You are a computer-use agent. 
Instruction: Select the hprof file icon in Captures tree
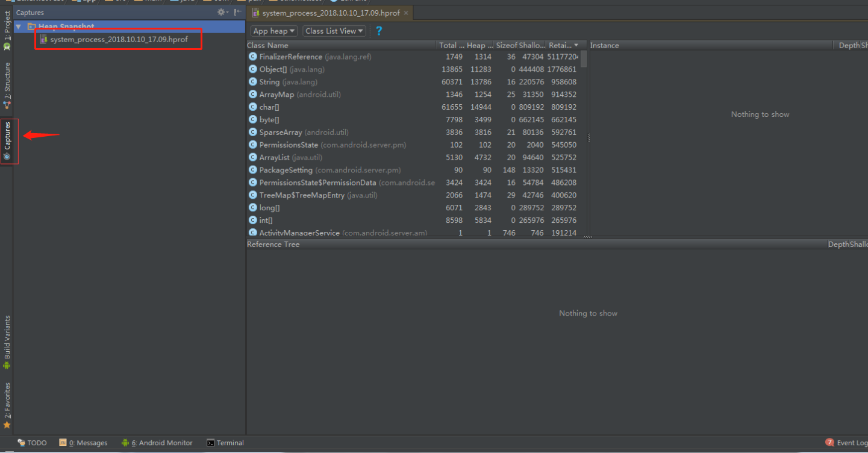[43, 39]
